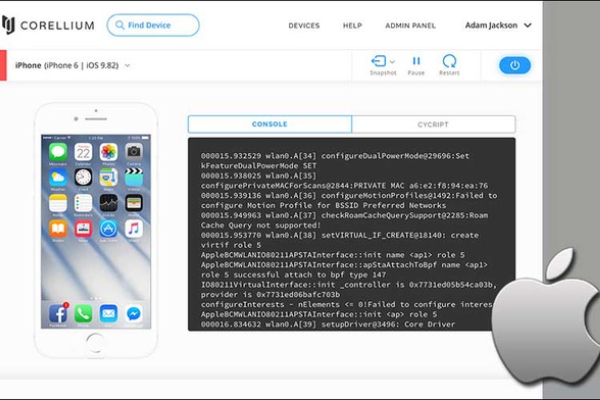The height and width of the screenshot is (400, 600).
Task: Open the App Store on iPhone
Action: pos(108,229)
